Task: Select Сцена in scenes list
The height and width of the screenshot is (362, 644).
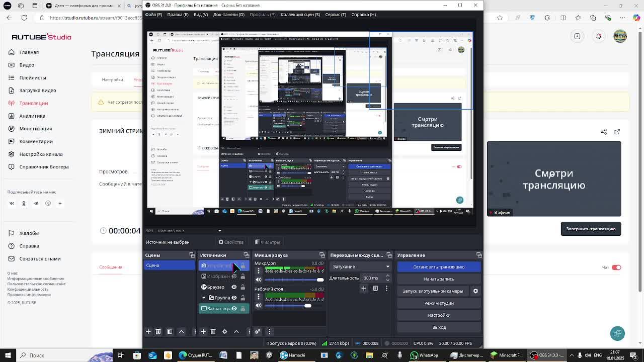Action: (x=170, y=265)
